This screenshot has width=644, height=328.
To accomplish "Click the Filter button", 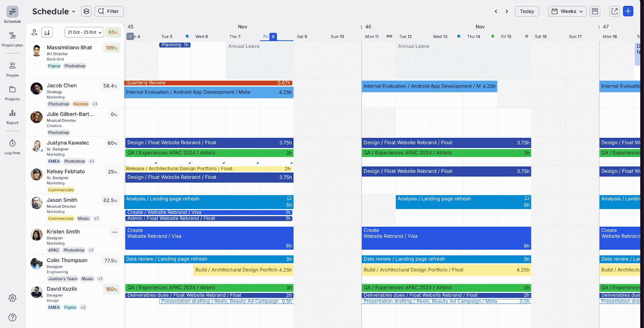I will click(x=109, y=11).
